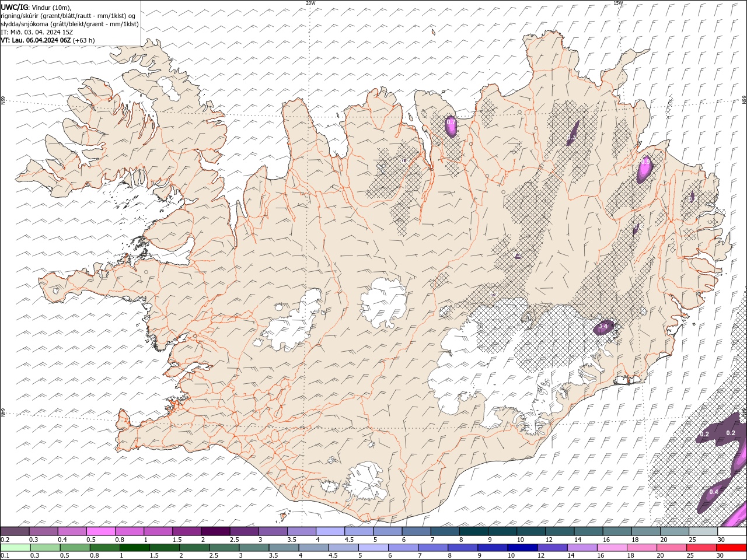Viewport: 747px width, 560px height.
Task: Click the '30' label at the end of the purple row
Action: click(721, 540)
